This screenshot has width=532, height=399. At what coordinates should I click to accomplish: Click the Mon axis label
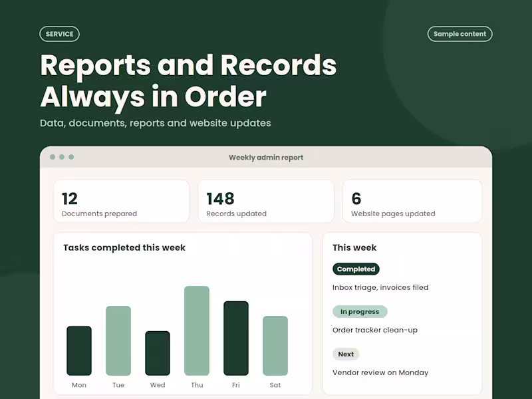pos(79,385)
